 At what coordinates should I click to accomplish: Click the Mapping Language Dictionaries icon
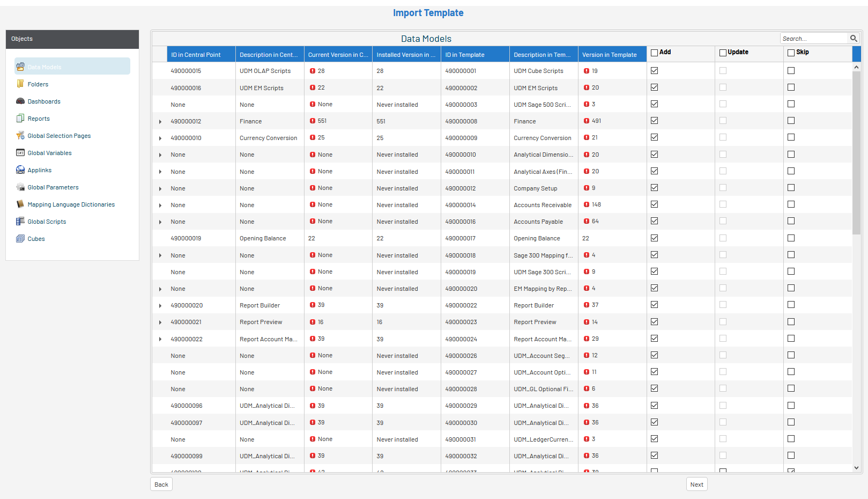(x=20, y=204)
